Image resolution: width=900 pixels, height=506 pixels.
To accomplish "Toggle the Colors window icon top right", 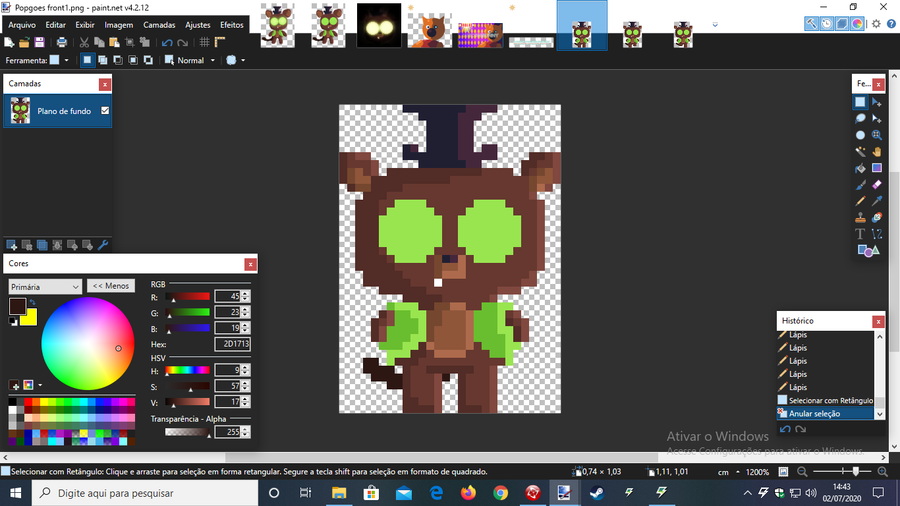I will 857,24.
